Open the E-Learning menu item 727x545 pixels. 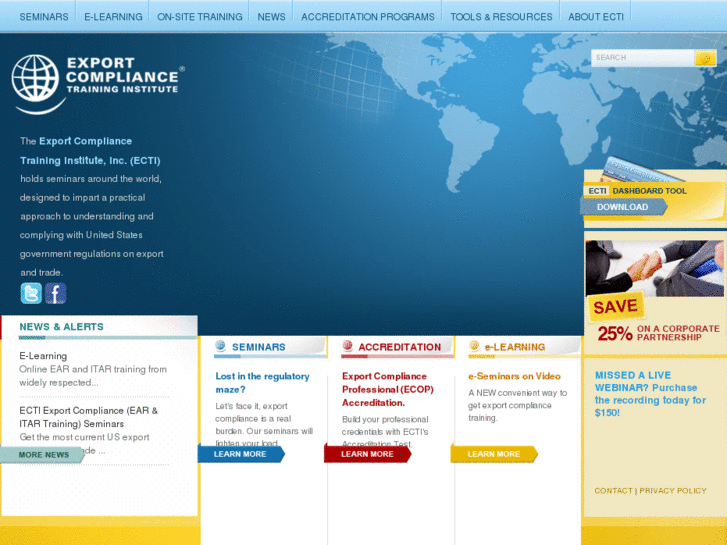113,17
